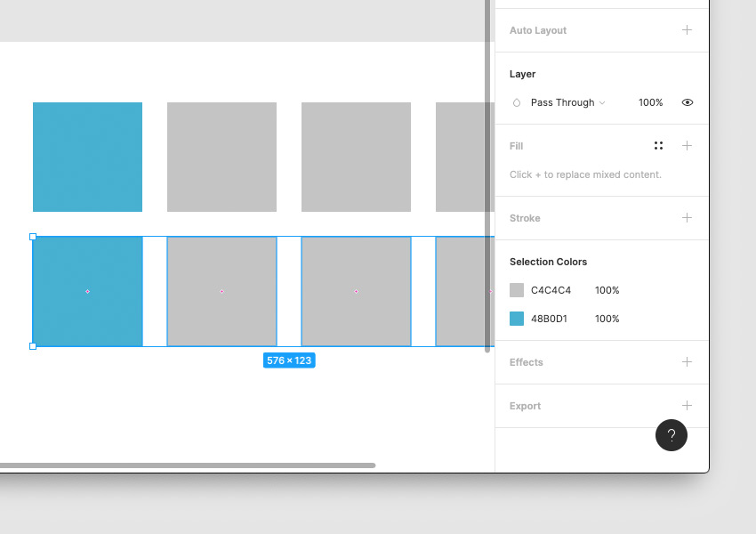Click the blend mode droplet icon
Viewport: 756px width, 534px height.
coord(517,102)
